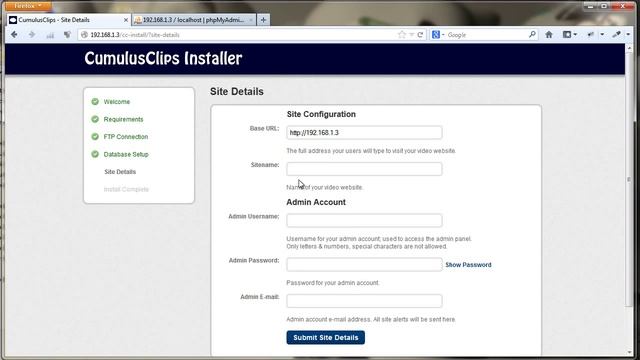Focus the Admin E-mail field
This screenshot has width=640, height=360.
pyautogui.click(x=364, y=301)
